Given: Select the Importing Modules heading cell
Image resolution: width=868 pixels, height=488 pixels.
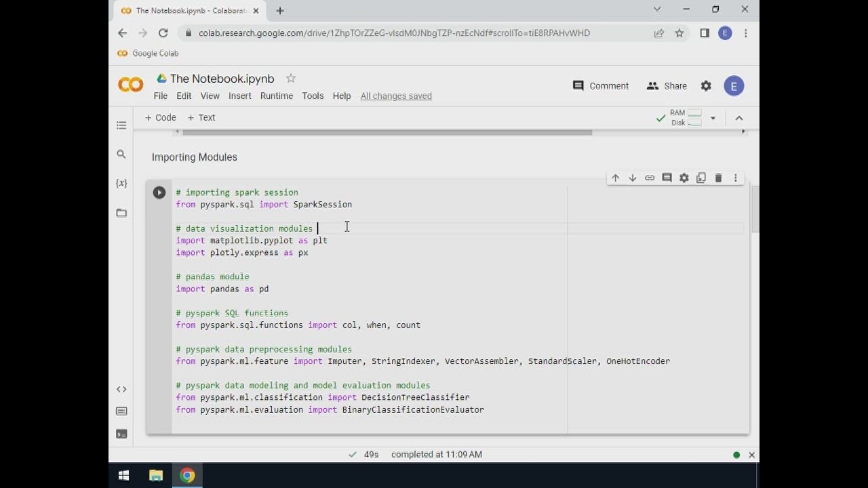Looking at the screenshot, I should (x=195, y=157).
